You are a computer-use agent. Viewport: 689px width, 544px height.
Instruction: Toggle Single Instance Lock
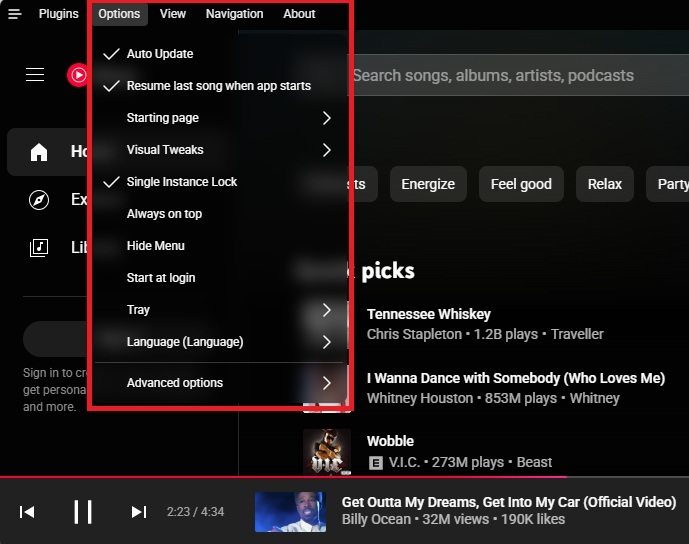point(219,181)
